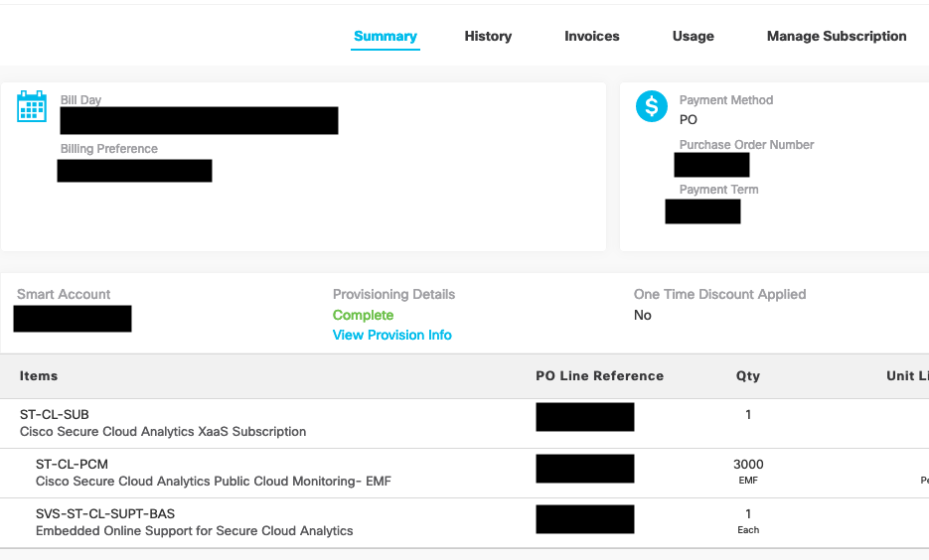
Task: Click quantity 1 in ST-CL-SUB row
Action: 748,414
